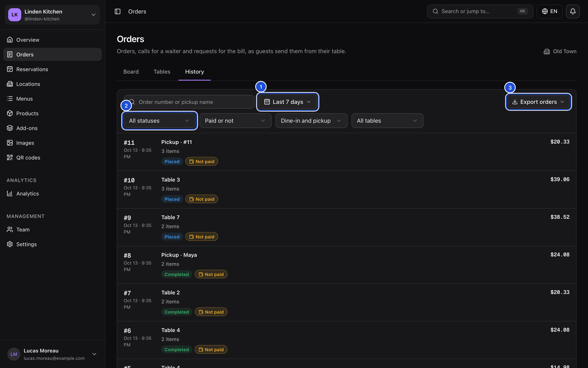Screen dimensions: 588x368
Task: Click the QR codes icon
Action: click(x=10, y=157)
